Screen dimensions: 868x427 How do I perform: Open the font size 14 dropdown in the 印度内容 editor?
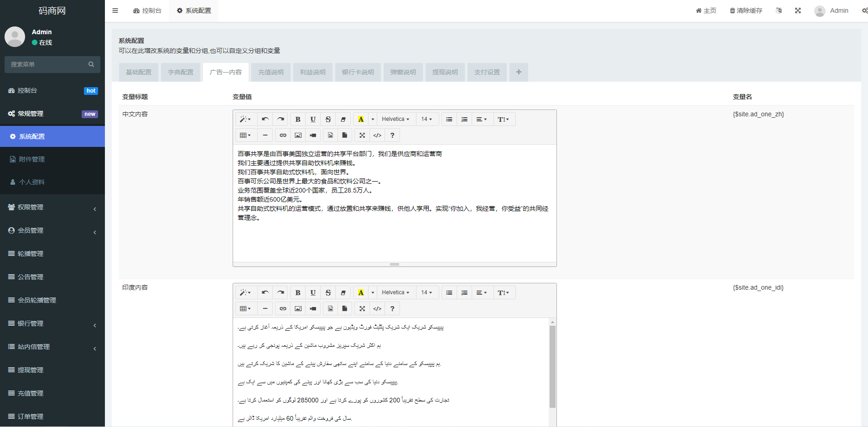click(426, 292)
